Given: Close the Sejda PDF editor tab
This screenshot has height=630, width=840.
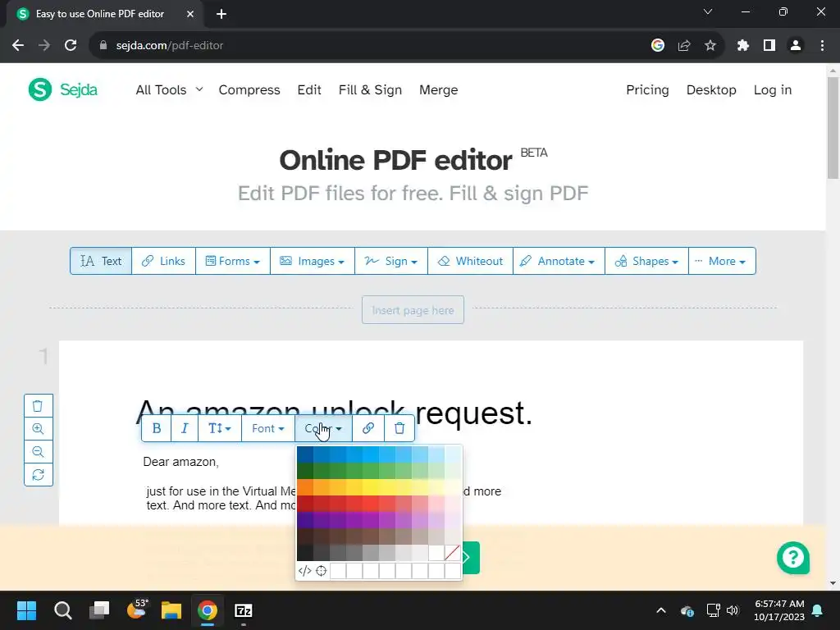Looking at the screenshot, I should [190, 14].
